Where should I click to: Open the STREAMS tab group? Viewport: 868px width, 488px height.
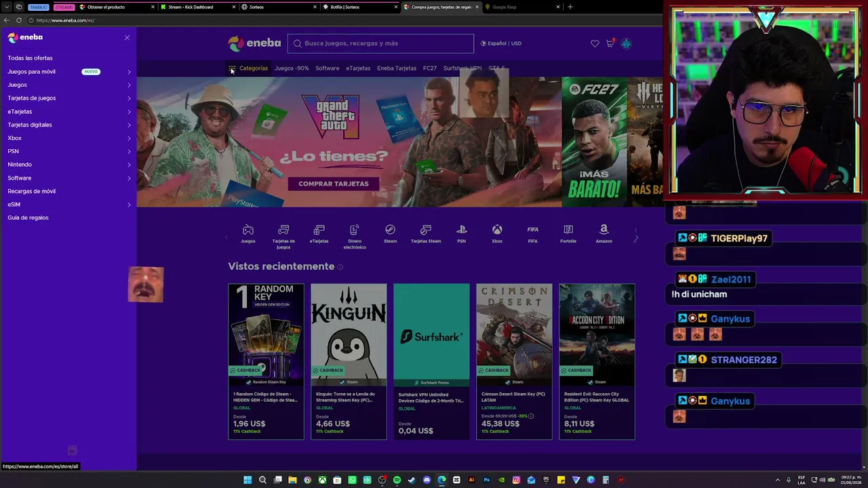[x=64, y=7]
